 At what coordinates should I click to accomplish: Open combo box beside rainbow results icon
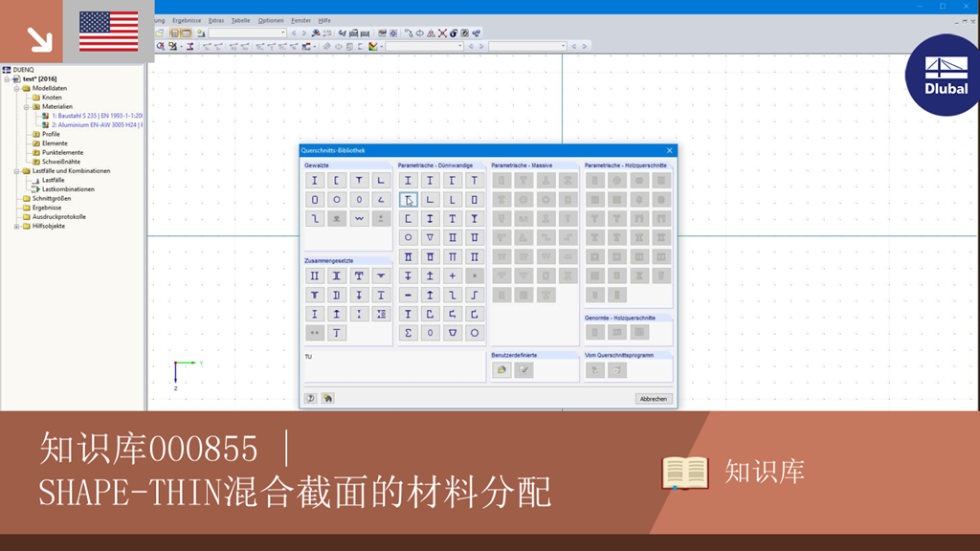tap(424, 46)
